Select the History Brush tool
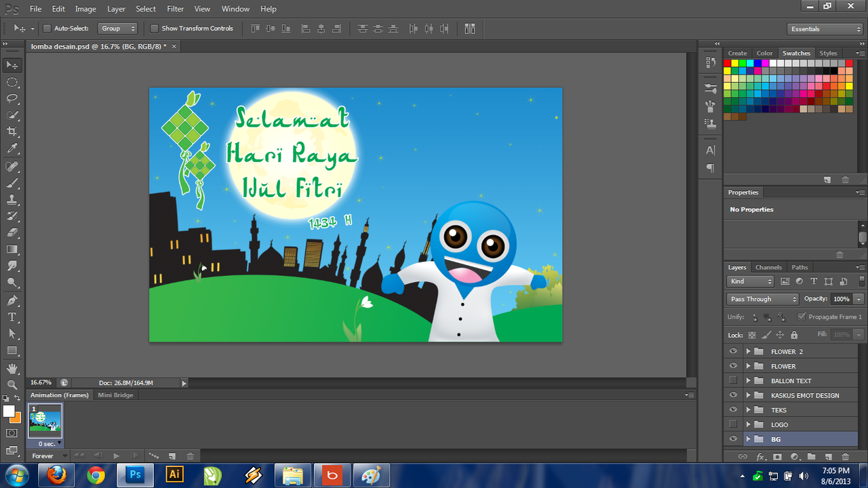The height and width of the screenshot is (488, 868). pyautogui.click(x=12, y=216)
